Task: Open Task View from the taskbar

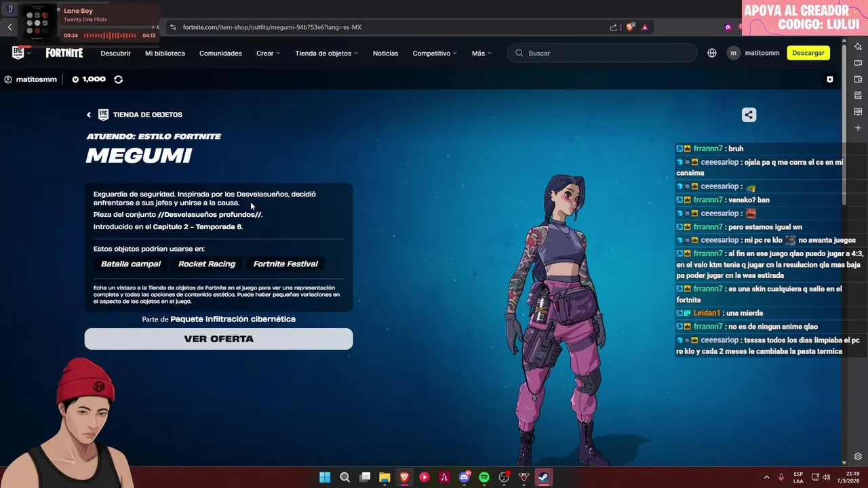Action: (365, 477)
